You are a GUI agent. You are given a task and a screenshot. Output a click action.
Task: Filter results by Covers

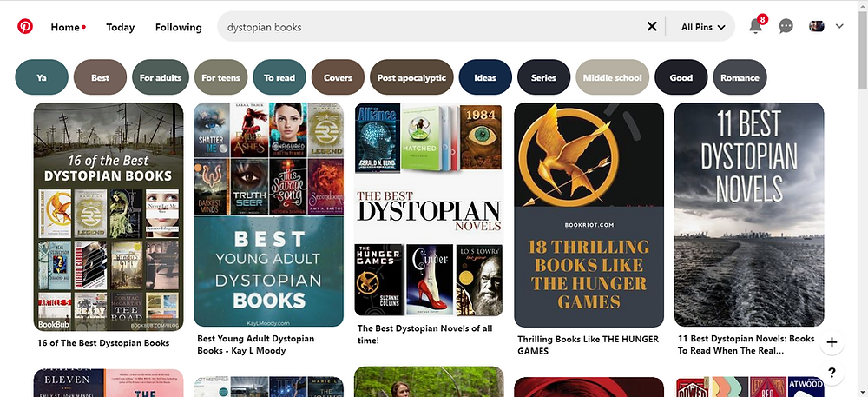[x=338, y=77]
